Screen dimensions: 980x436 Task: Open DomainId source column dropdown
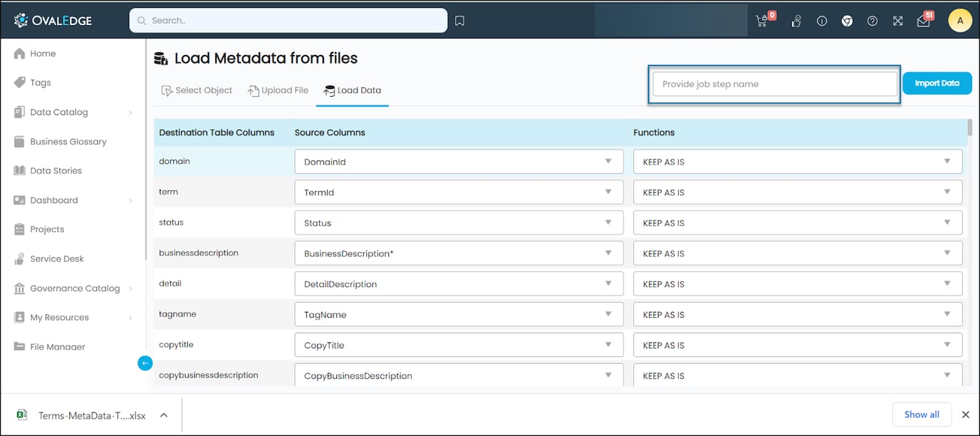(459, 162)
